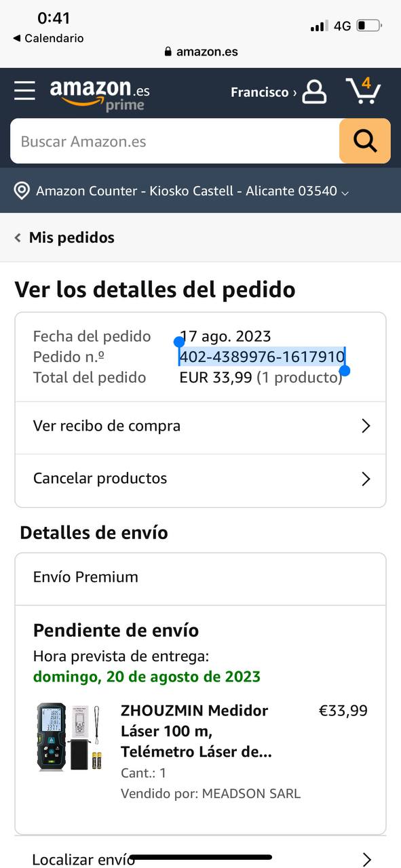The height and width of the screenshot is (868, 401).
Task: Open the shopping cart with 4 items
Action: pyautogui.click(x=363, y=91)
